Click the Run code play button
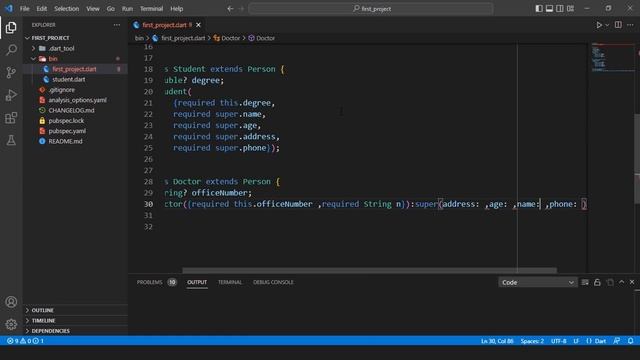Viewport: 640px width, 360px height. [x=599, y=25]
